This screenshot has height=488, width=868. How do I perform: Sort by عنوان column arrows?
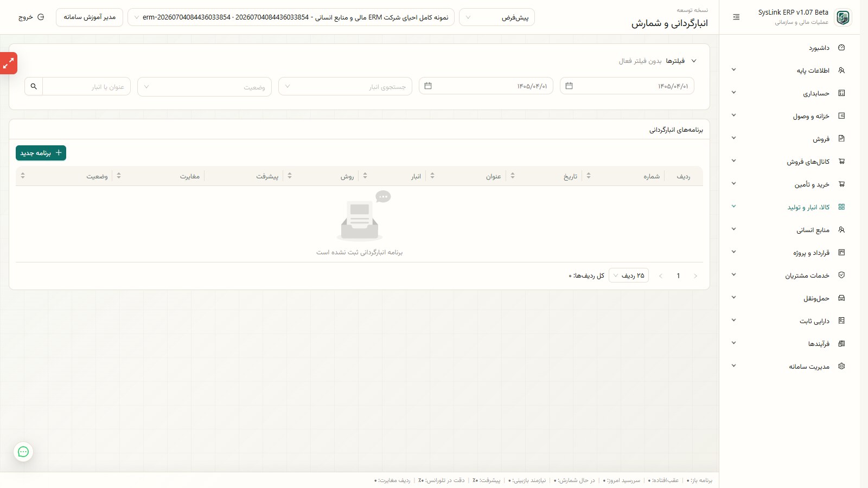point(432,176)
